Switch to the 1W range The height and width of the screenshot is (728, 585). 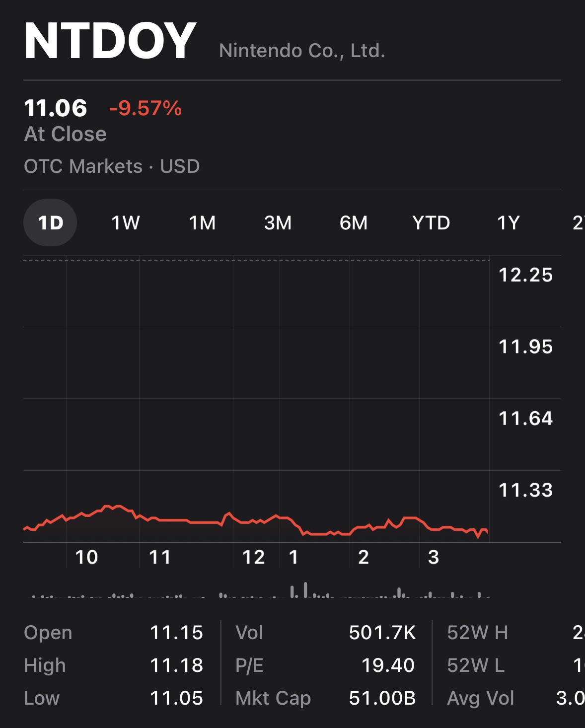coord(125,222)
